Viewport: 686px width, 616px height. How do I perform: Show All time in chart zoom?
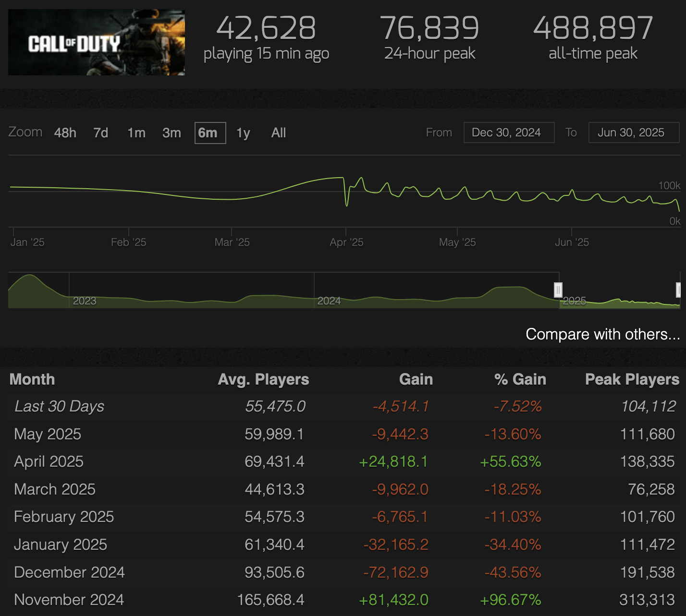pyautogui.click(x=279, y=133)
